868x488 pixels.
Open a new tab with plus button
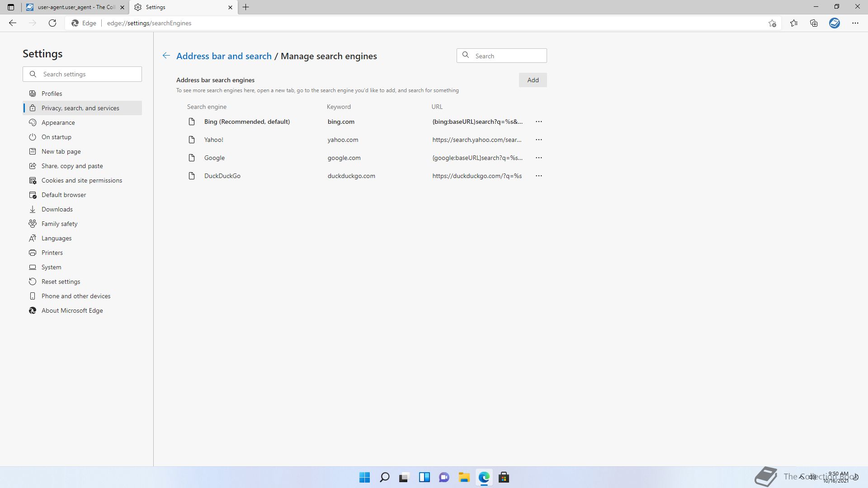246,7
